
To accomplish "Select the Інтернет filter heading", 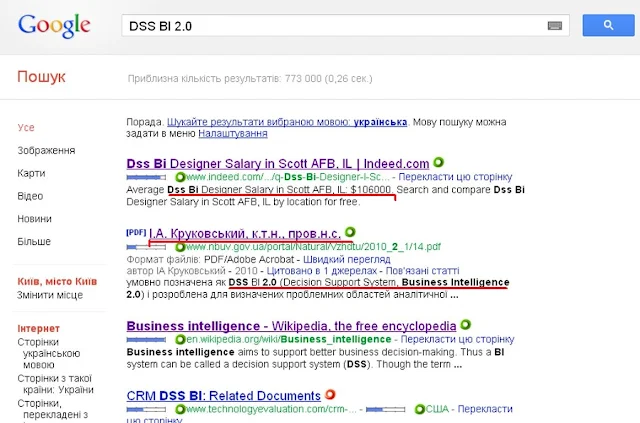I will tap(38, 328).
